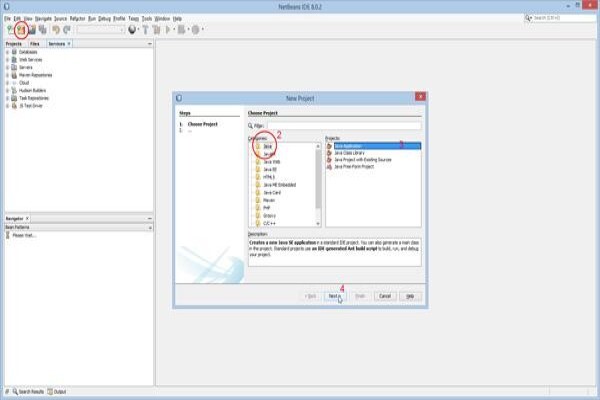600x400 pixels.
Task: Select C/C++ category
Action: coord(269,224)
